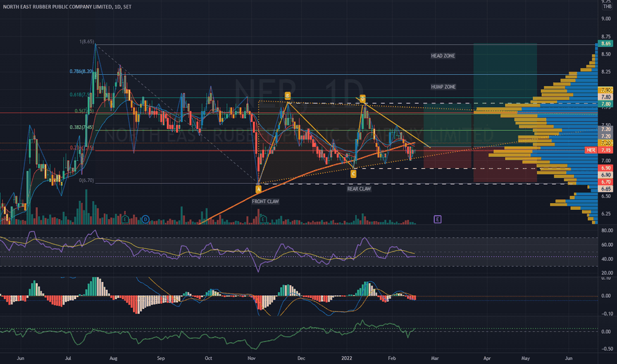The width and height of the screenshot is (617, 364).
Task: Click the Fibonacci 0.382(7.45) level label
Action: 82,127
